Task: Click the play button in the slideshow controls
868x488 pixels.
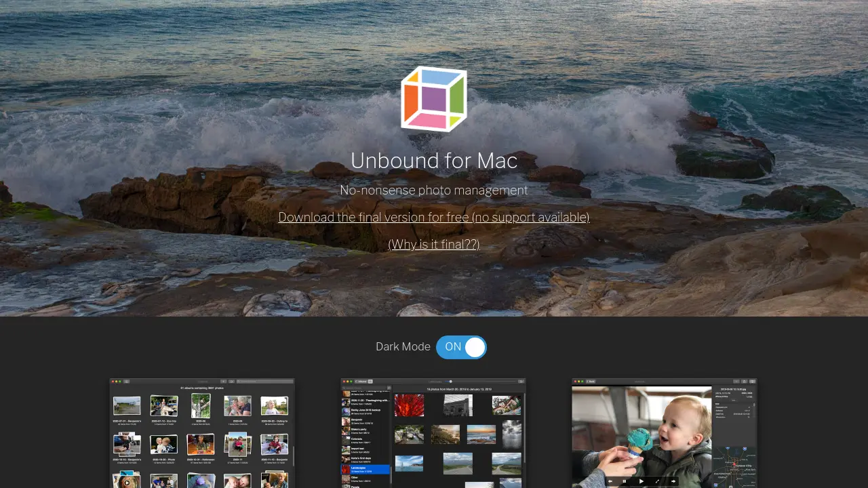Action: pos(642,481)
